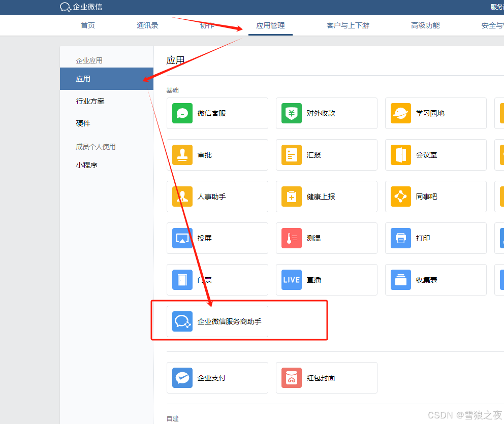Open the 客户与上下游 tab
This screenshot has width=504, height=424.
coord(348,25)
